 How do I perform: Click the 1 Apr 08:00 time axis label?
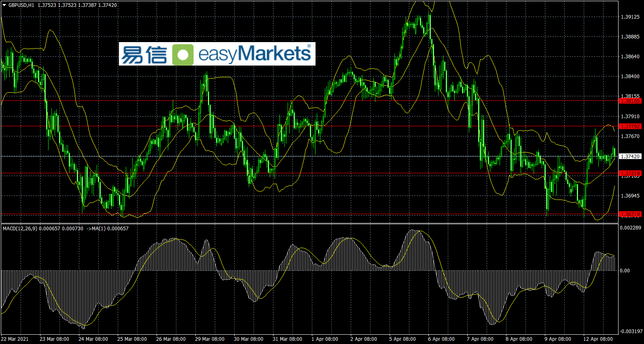pos(325,339)
